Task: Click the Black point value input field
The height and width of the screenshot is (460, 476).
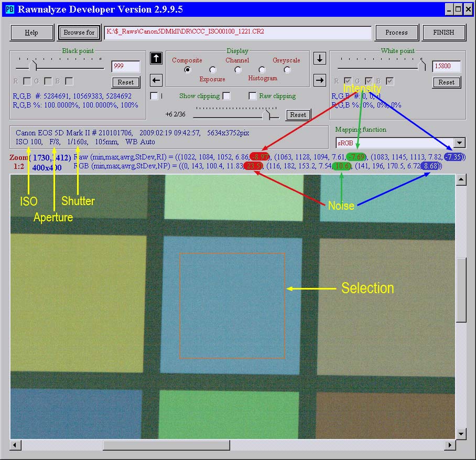Action: (126, 67)
